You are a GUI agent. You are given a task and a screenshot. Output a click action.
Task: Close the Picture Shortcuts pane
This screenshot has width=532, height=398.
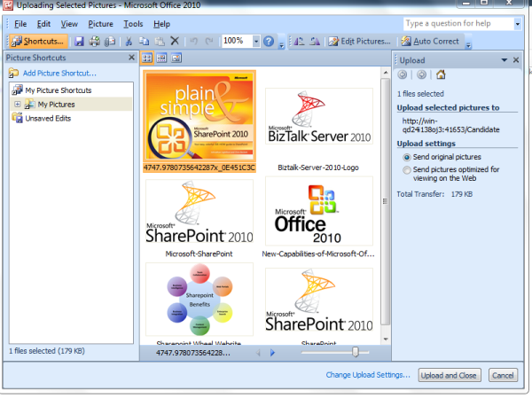tap(131, 58)
